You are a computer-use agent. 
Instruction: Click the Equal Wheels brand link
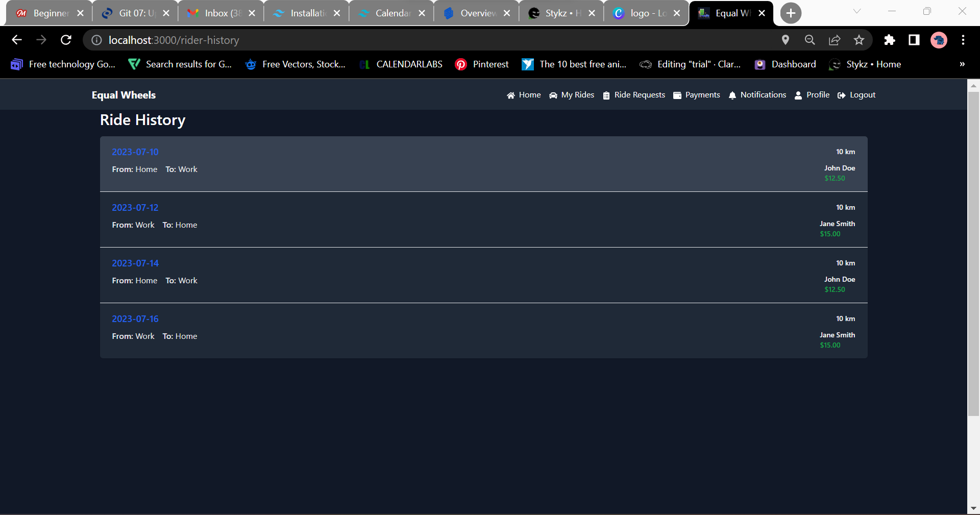(x=124, y=95)
